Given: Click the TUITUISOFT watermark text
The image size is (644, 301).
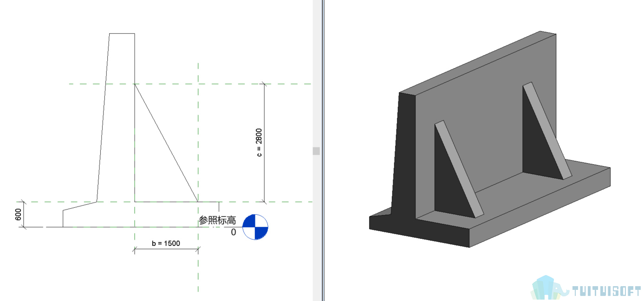Looking at the screenshot, I should coord(606,291).
